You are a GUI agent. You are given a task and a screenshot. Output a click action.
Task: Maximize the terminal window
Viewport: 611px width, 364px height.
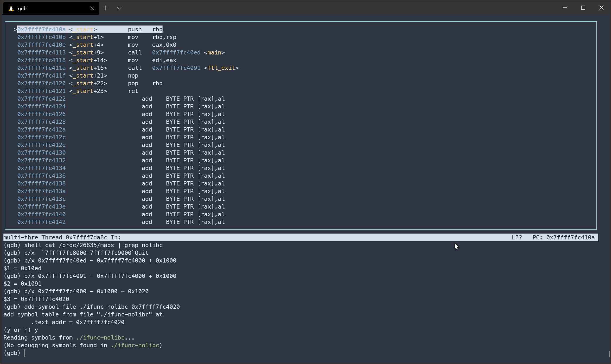point(583,8)
